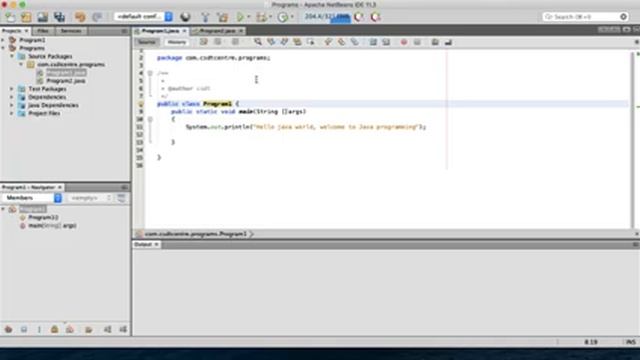Select main(String[] args) in Navigator
The width and height of the screenshot is (640, 360).
(52, 226)
